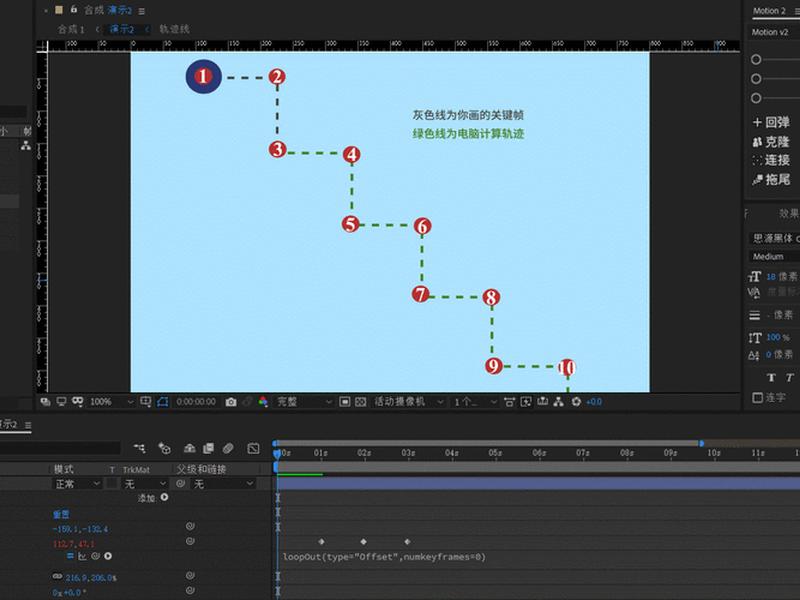The width and height of the screenshot is (800, 600).
Task: Open the composition flowchart in the timeline
Action: pyautogui.click(x=139, y=448)
